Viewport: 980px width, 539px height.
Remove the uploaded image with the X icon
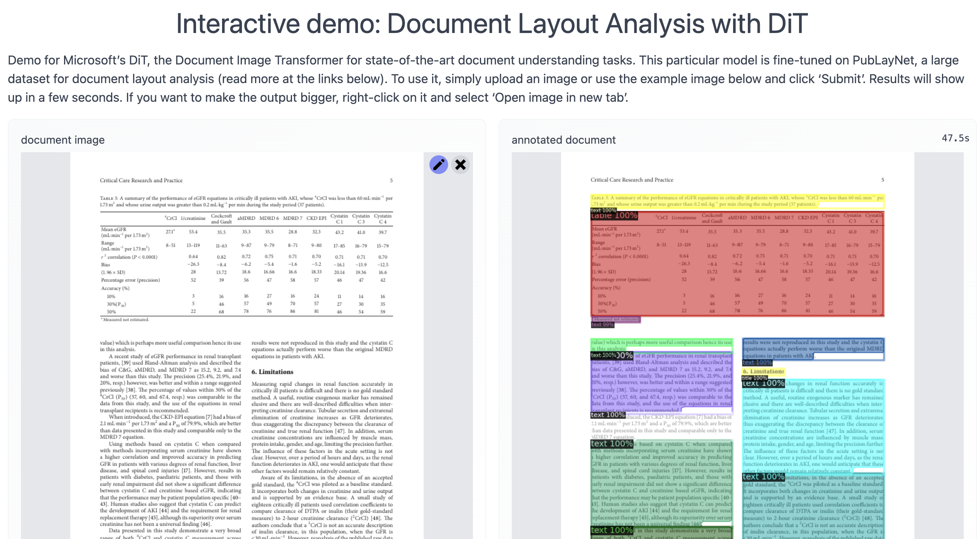[x=460, y=165]
